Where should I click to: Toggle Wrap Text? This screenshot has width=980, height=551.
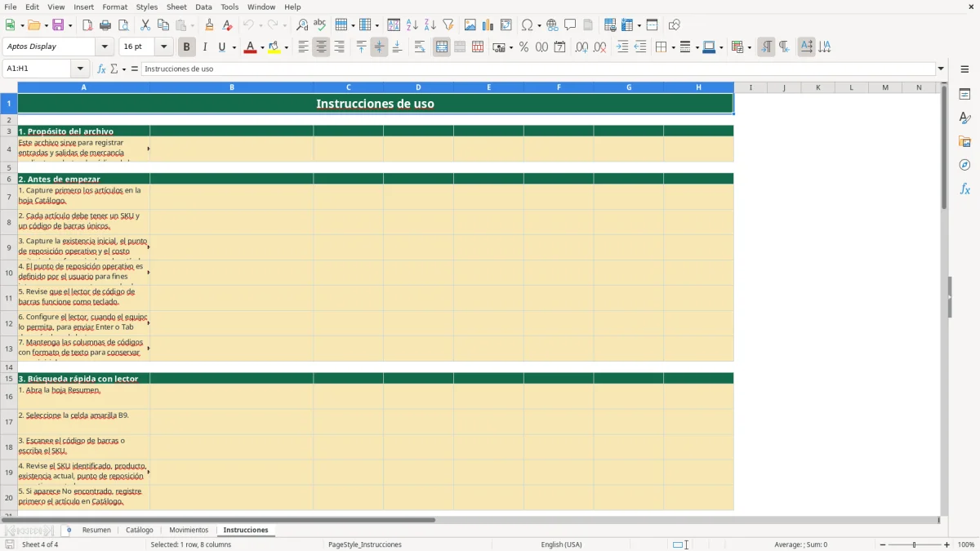(420, 47)
